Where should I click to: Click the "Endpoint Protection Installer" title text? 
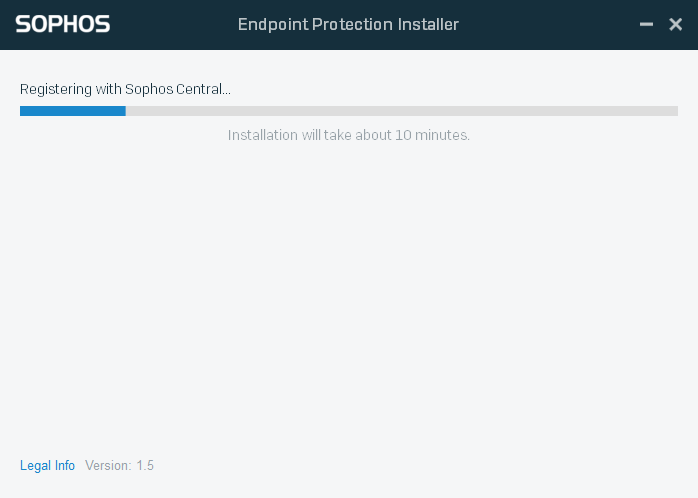pyautogui.click(x=348, y=24)
